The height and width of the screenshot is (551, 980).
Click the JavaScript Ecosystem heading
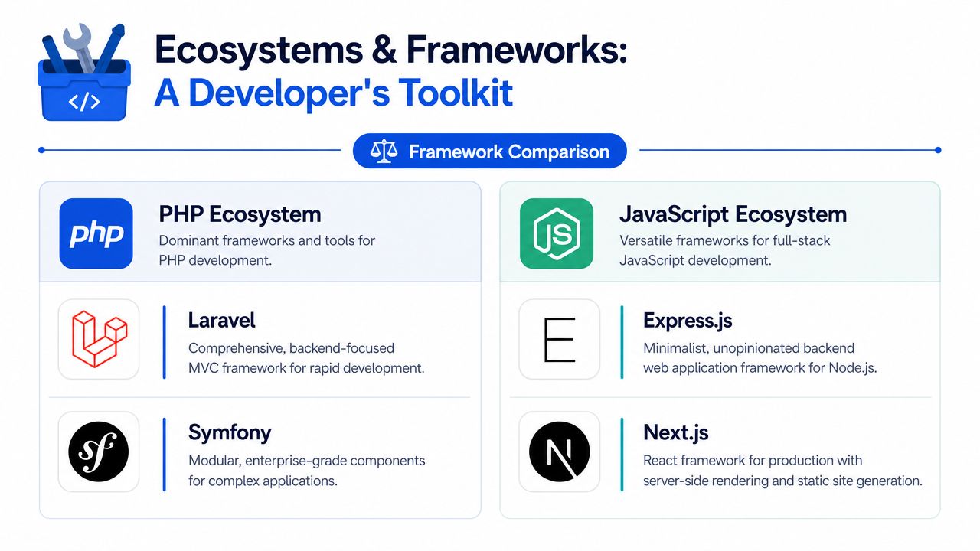733,214
